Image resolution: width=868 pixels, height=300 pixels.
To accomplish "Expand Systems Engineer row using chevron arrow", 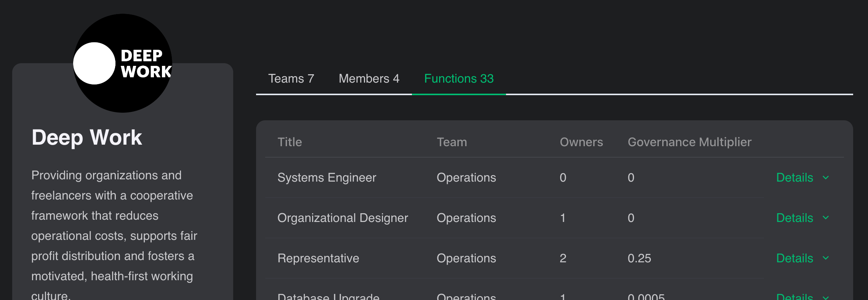I will pyautogui.click(x=826, y=178).
